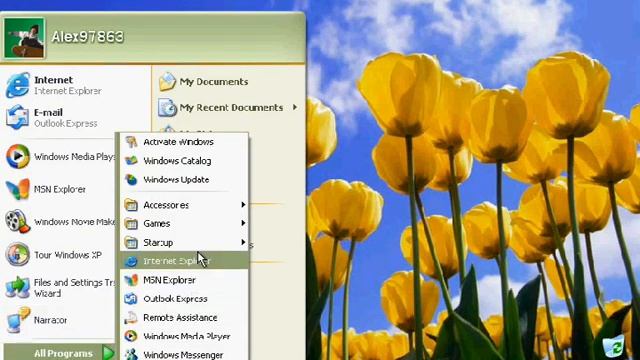Open Windows Messenger from the submenu
This screenshot has width=640, height=360.
click(184, 354)
